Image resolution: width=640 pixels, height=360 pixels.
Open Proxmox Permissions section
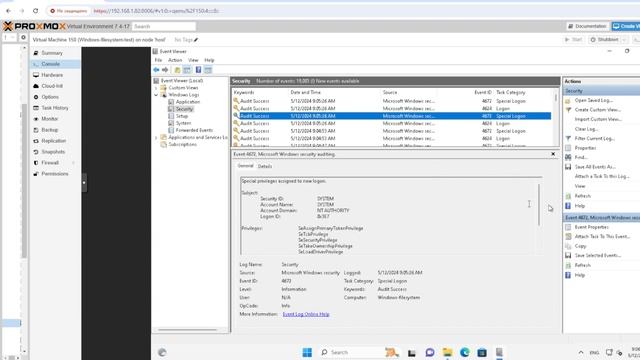click(55, 174)
